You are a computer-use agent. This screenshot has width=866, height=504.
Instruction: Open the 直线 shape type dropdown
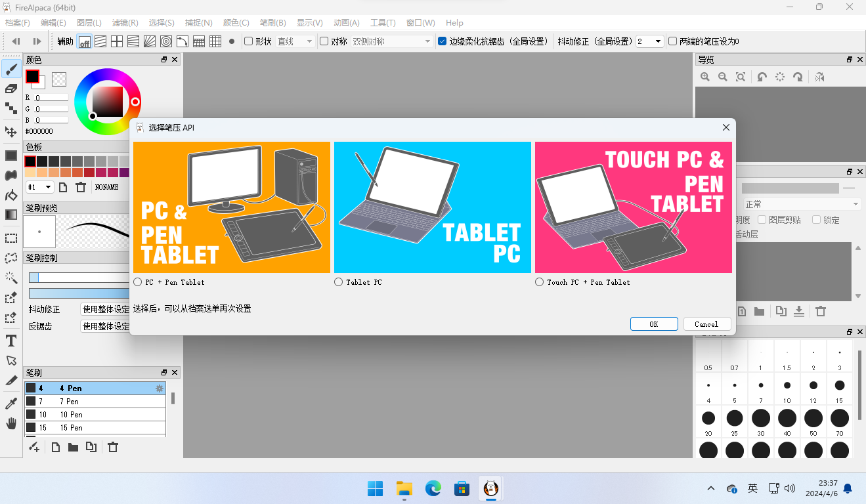click(295, 41)
